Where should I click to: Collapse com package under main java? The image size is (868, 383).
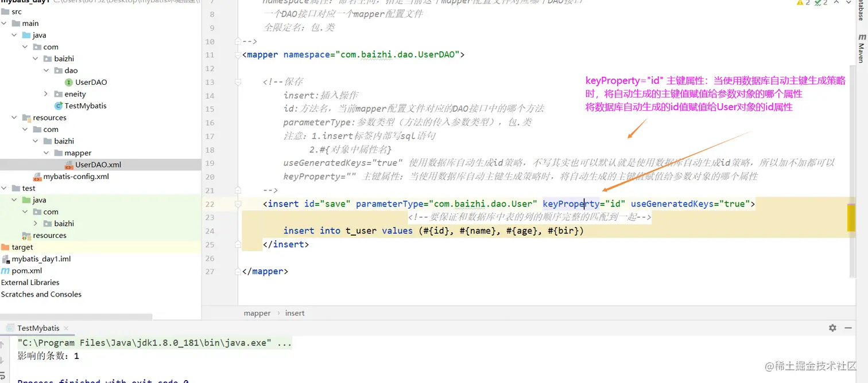click(x=25, y=47)
